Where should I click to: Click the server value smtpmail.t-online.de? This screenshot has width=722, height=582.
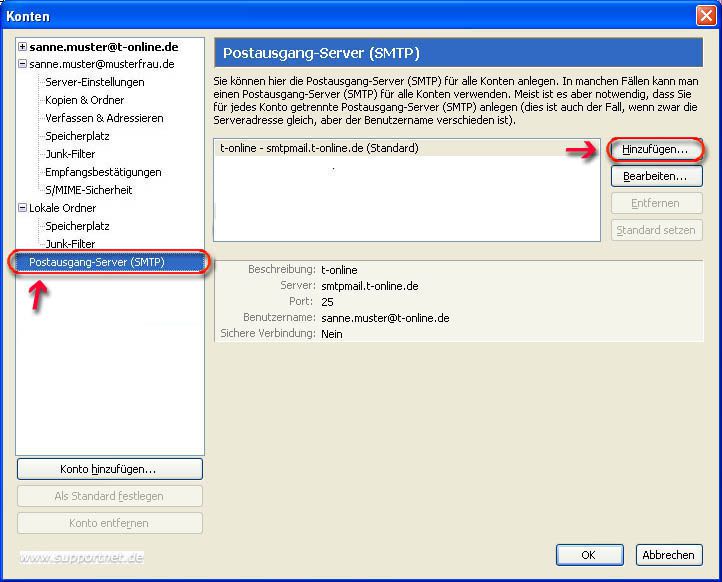(x=370, y=286)
